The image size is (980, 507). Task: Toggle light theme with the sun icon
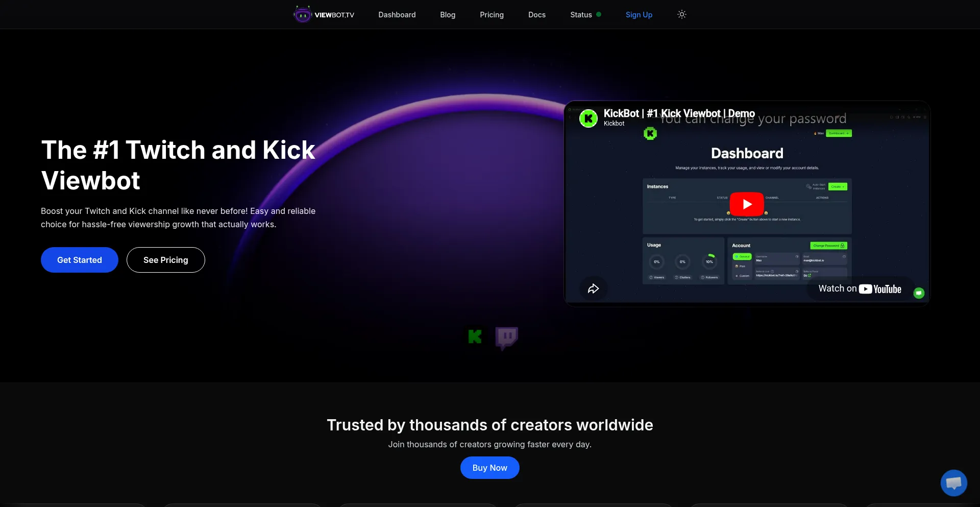tap(681, 14)
